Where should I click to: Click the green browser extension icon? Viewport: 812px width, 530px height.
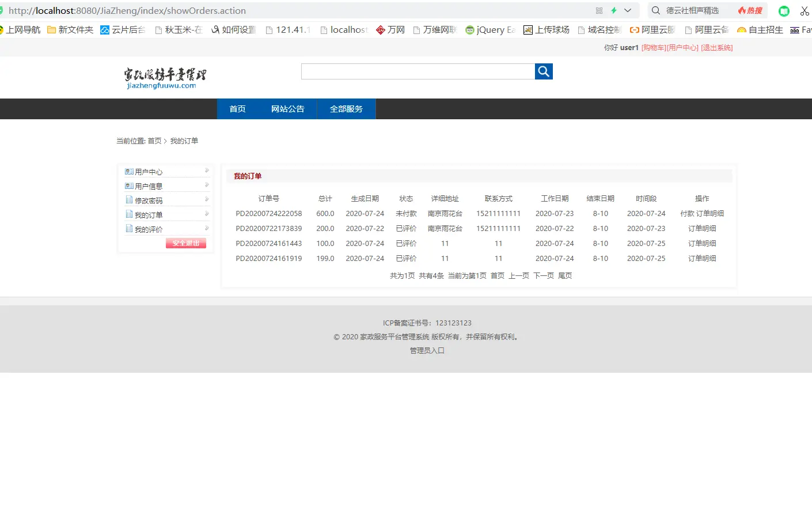click(x=784, y=11)
